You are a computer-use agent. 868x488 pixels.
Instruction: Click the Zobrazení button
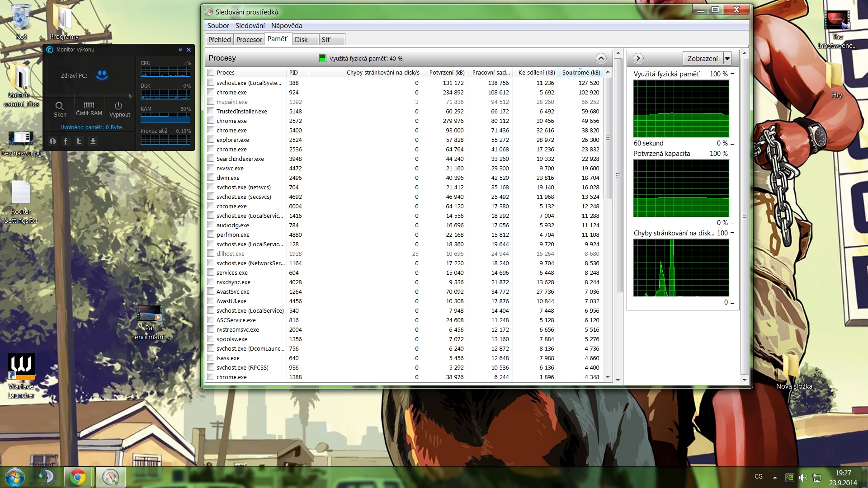tap(702, 58)
